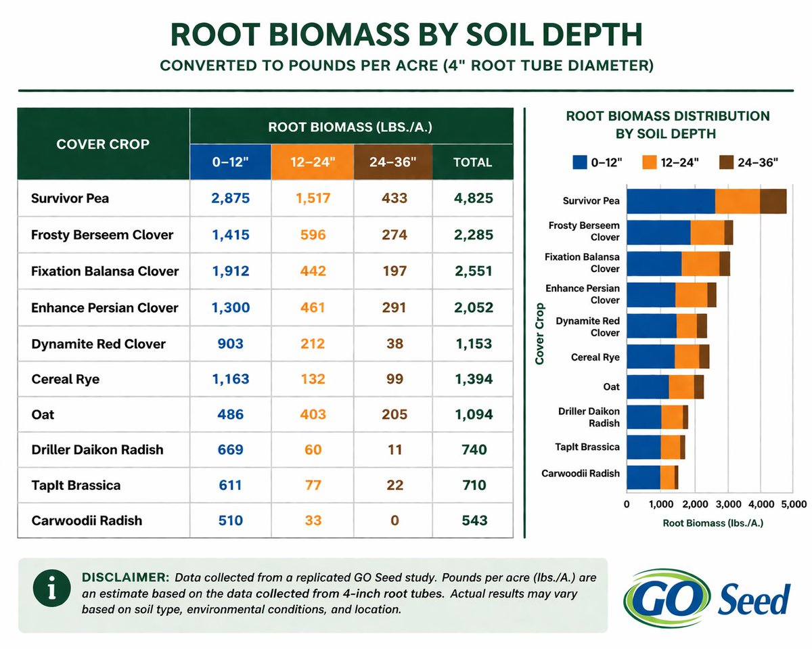The width and height of the screenshot is (812, 649).
Task: Select the 24–36" table column header
Action: [x=392, y=162]
